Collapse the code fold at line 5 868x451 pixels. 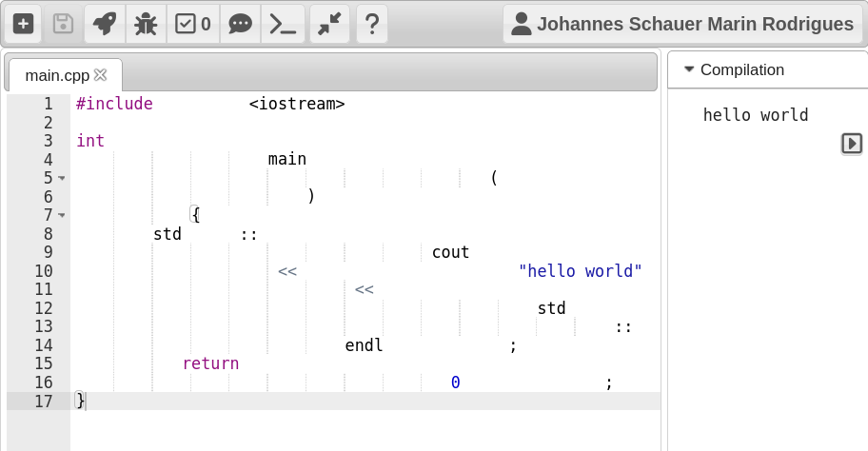pos(62,178)
